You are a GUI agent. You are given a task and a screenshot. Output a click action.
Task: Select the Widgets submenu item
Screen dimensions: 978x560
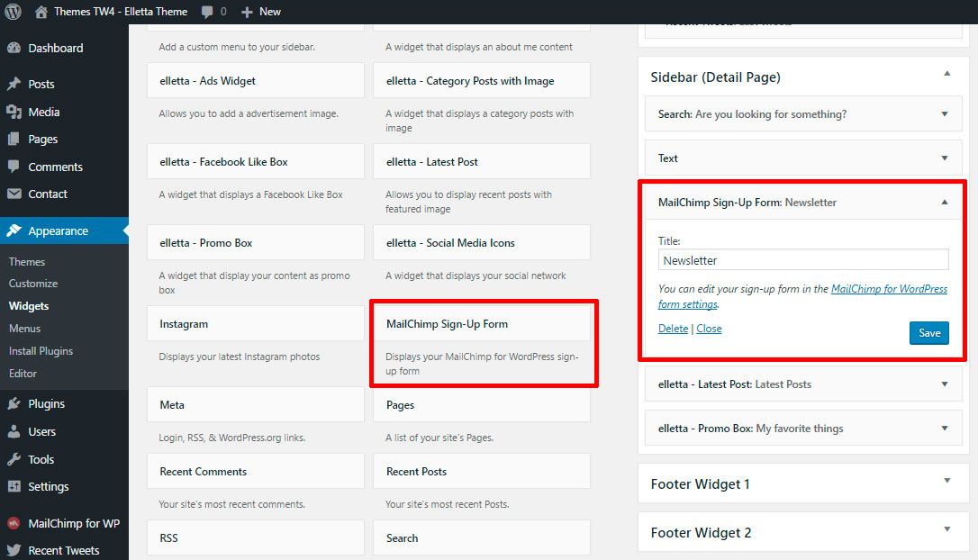pos(29,306)
